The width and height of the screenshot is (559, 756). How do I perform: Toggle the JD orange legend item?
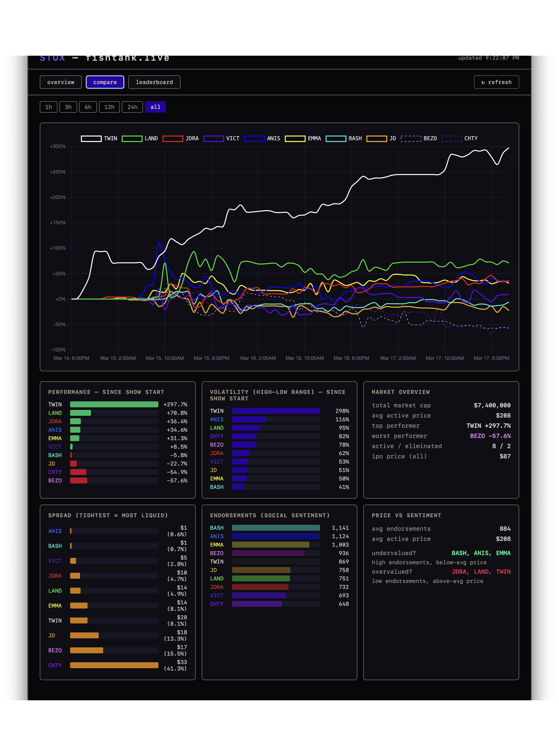(377, 139)
